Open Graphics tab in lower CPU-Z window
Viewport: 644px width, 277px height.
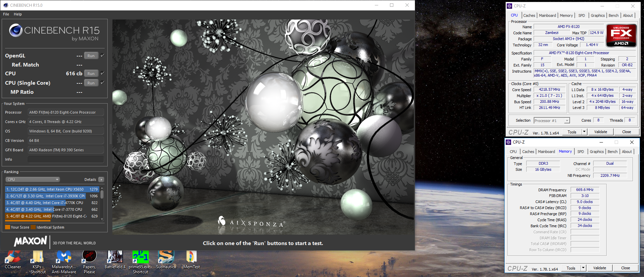tap(597, 152)
